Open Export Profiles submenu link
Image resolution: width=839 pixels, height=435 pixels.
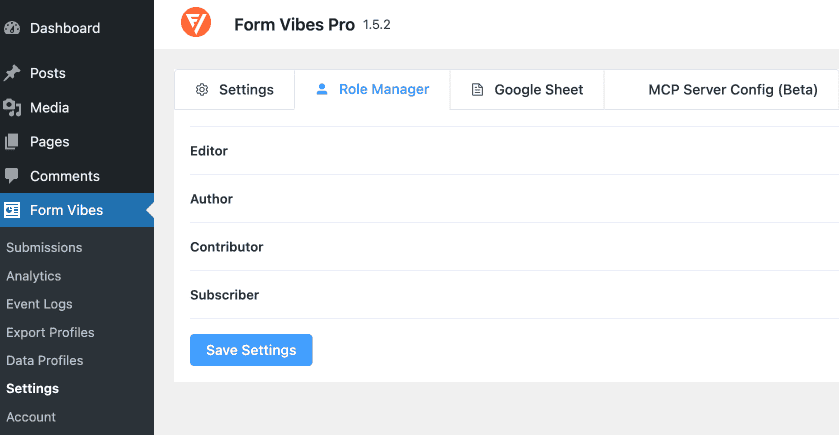pyautogui.click(x=50, y=332)
